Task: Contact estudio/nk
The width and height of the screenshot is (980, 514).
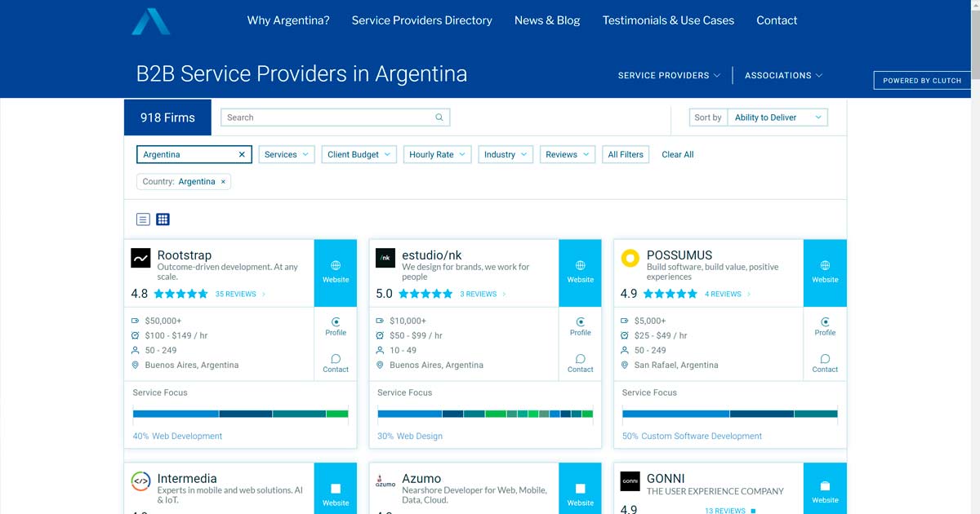Action: point(581,363)
